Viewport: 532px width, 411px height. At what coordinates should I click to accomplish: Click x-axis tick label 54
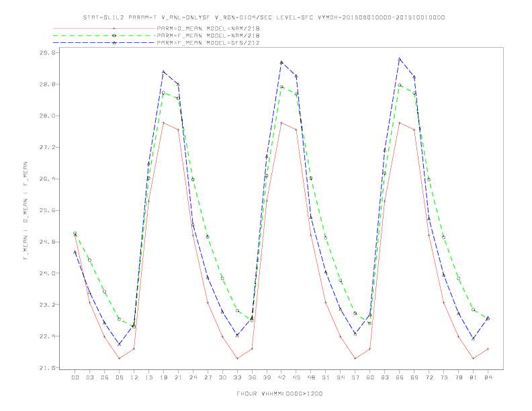(341, 377)
